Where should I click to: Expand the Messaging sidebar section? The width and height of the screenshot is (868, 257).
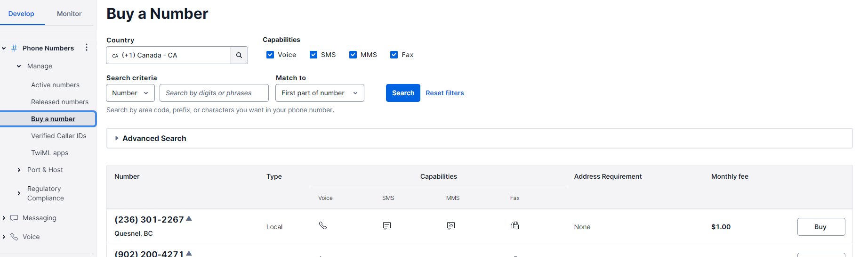(x=4, y=218)
